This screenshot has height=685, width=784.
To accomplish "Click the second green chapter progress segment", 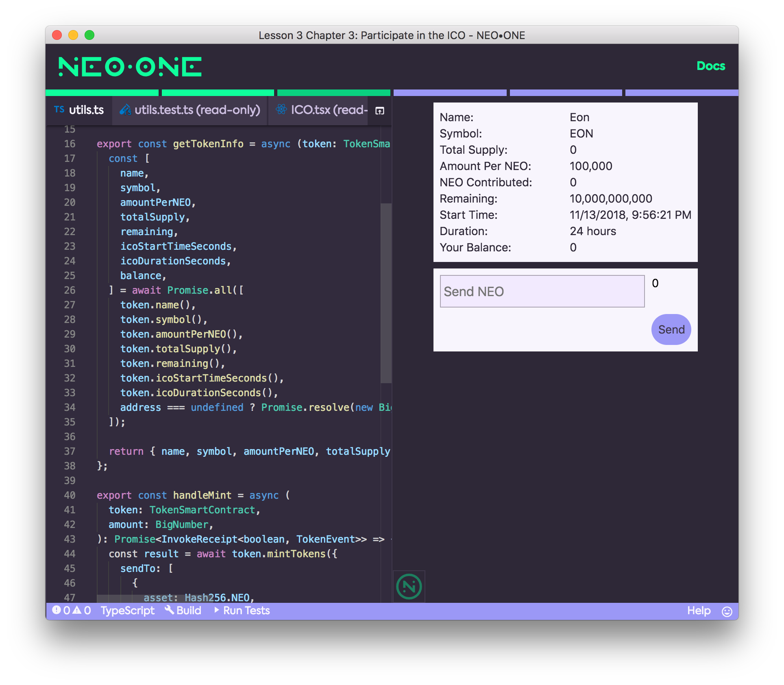I will (218, 93).
